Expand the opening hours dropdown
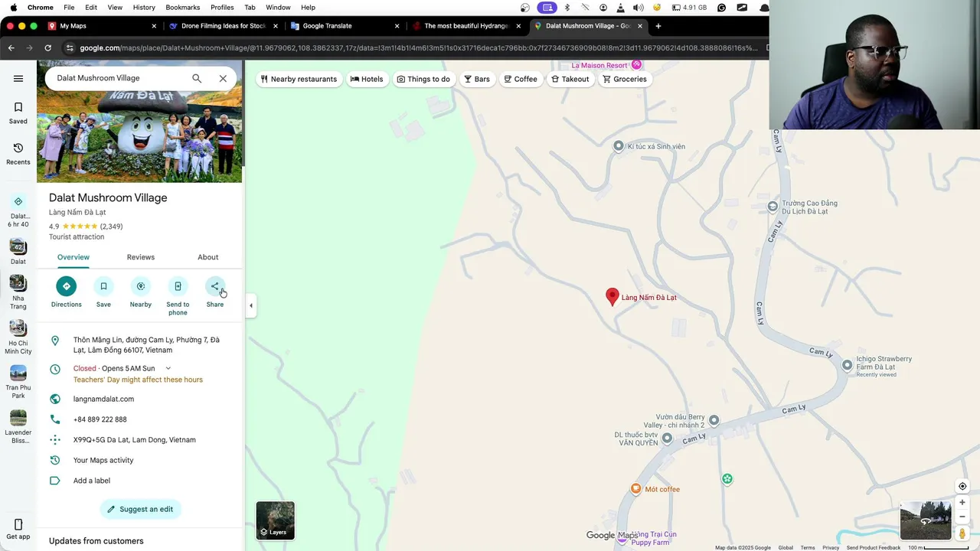The image size is (980, 551). click(x=168, y=368)
